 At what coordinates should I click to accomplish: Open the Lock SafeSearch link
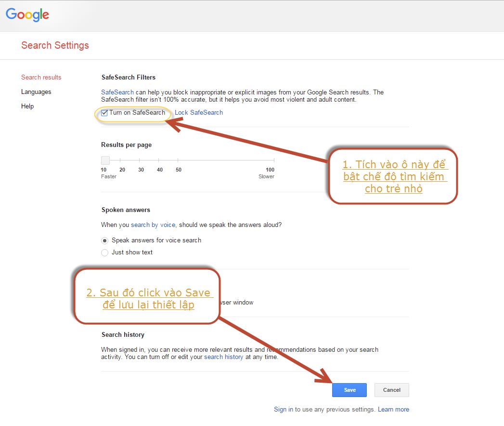pos(199,113)
